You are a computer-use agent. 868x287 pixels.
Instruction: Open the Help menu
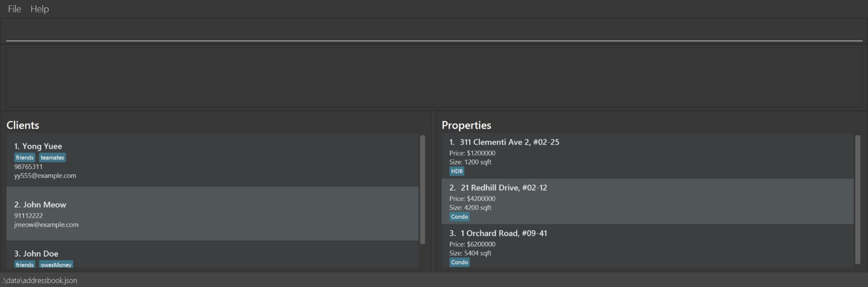pyautogui.click(x=39, y=9)
